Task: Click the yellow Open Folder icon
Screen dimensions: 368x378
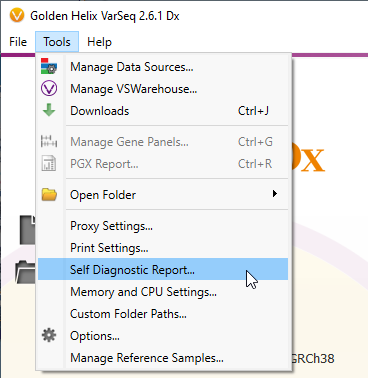Action: click(49, 194)
